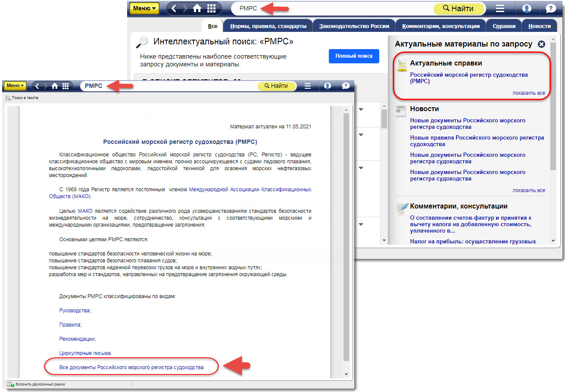Open Все документы Российского морского регистра судоходства link
Image resolution: width=565 pixels, height=392 pixels.
131,367
